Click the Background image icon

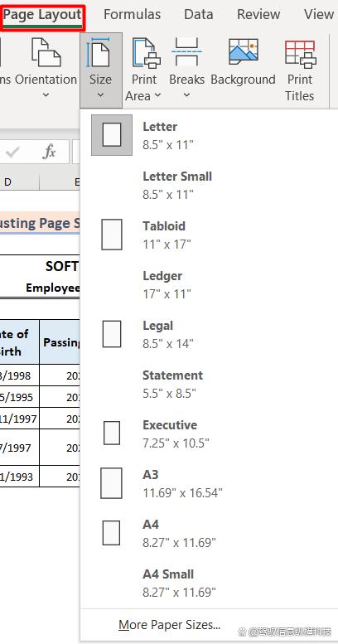(x=243, y=51)
